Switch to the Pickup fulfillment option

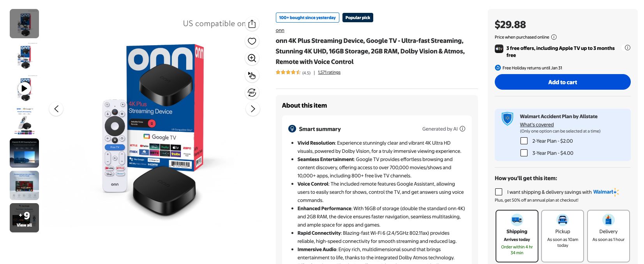point(562,236)
